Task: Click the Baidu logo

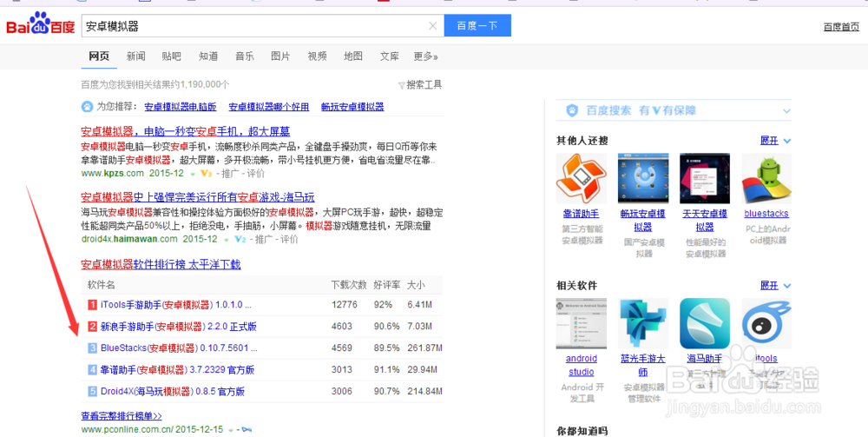Action: click(41, 24)
